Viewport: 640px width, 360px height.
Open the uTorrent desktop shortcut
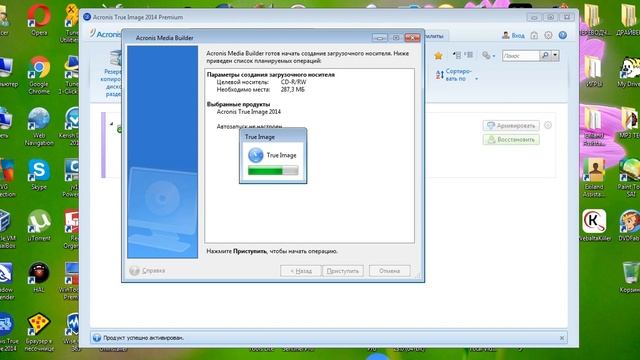(x=39, y=225)
